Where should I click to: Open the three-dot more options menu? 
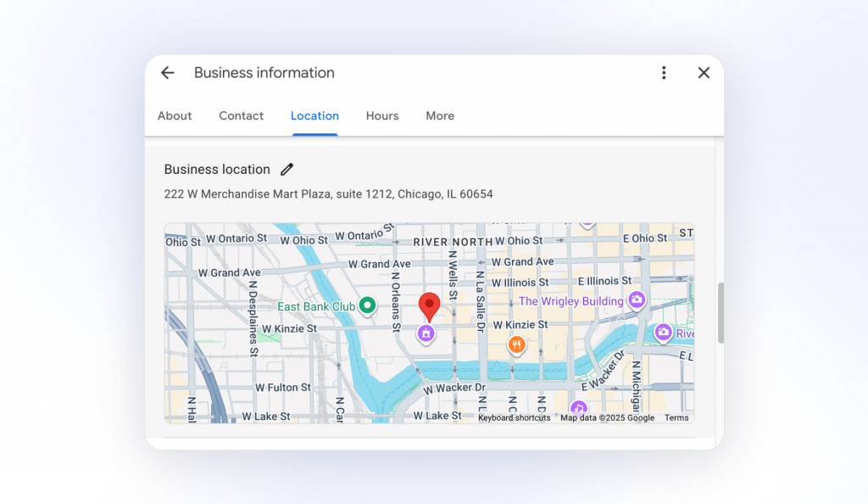(x=664, y=73)
